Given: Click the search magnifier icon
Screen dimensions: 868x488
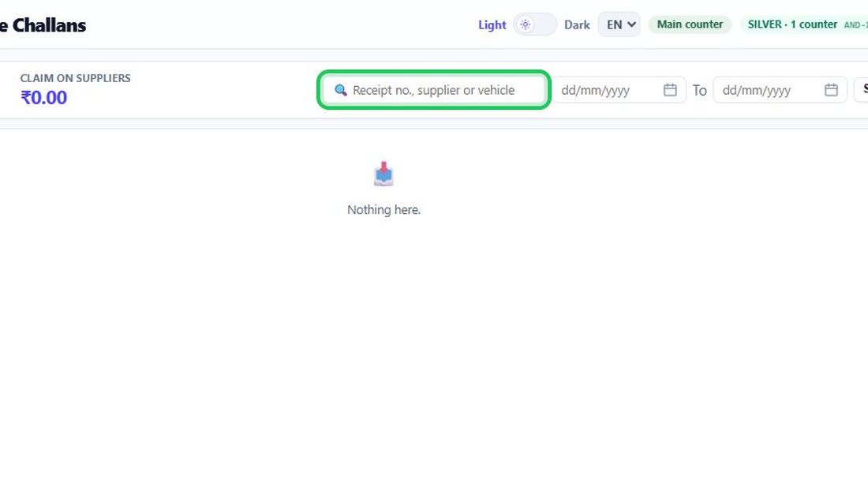Looking at the screenshot, I should [x=340, y=90].
